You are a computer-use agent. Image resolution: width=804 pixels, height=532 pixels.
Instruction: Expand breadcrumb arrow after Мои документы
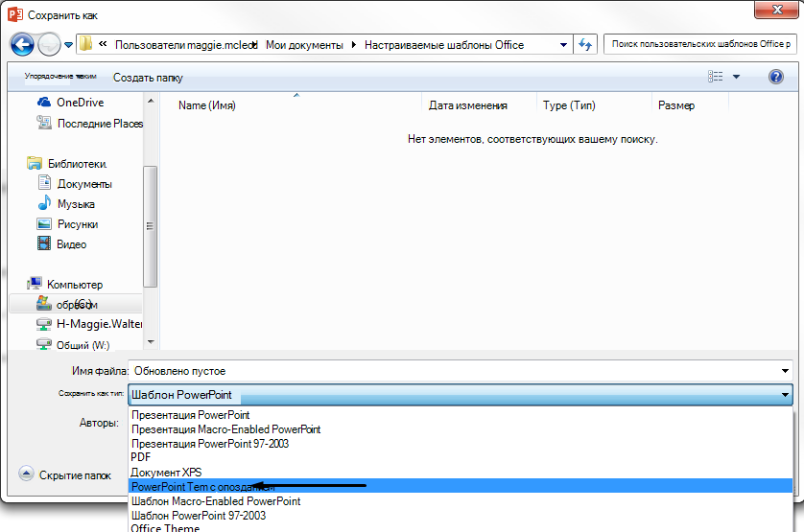(353, 45)
